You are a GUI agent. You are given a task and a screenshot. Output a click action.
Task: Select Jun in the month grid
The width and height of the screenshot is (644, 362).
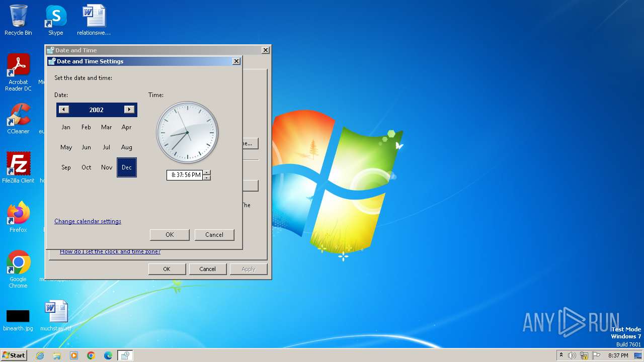click(86, 147)
